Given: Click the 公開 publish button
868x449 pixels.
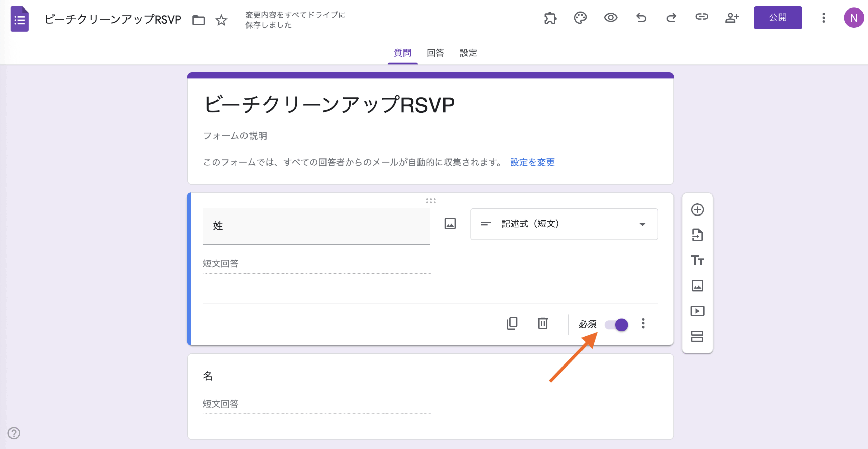Looking at the screenshot, I should (x=777, y=18).
